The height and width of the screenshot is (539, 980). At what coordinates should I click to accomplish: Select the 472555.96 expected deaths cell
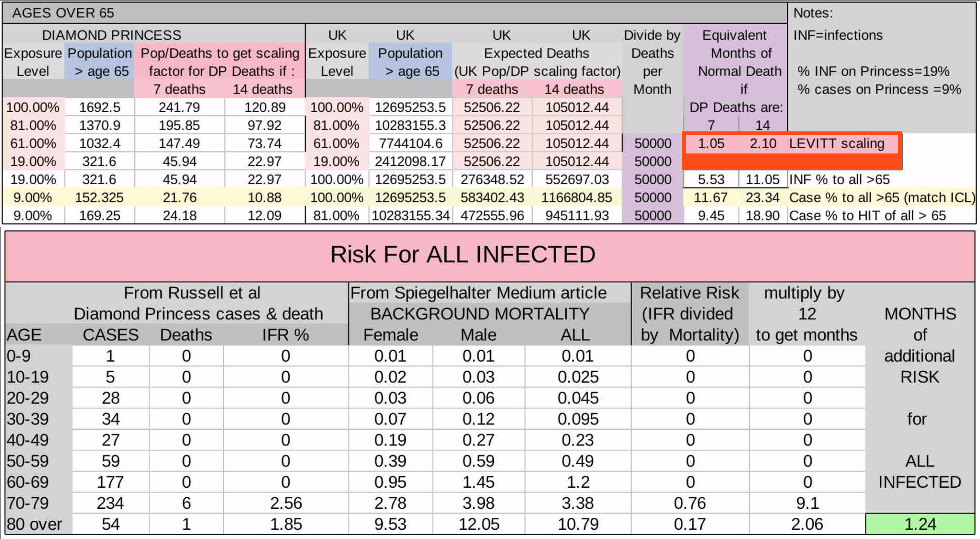tap(492, 215)
